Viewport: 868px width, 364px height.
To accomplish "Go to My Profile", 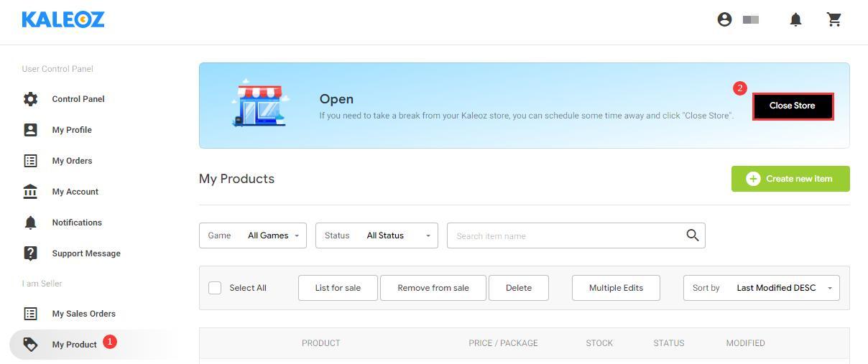I will click(72, 130).
